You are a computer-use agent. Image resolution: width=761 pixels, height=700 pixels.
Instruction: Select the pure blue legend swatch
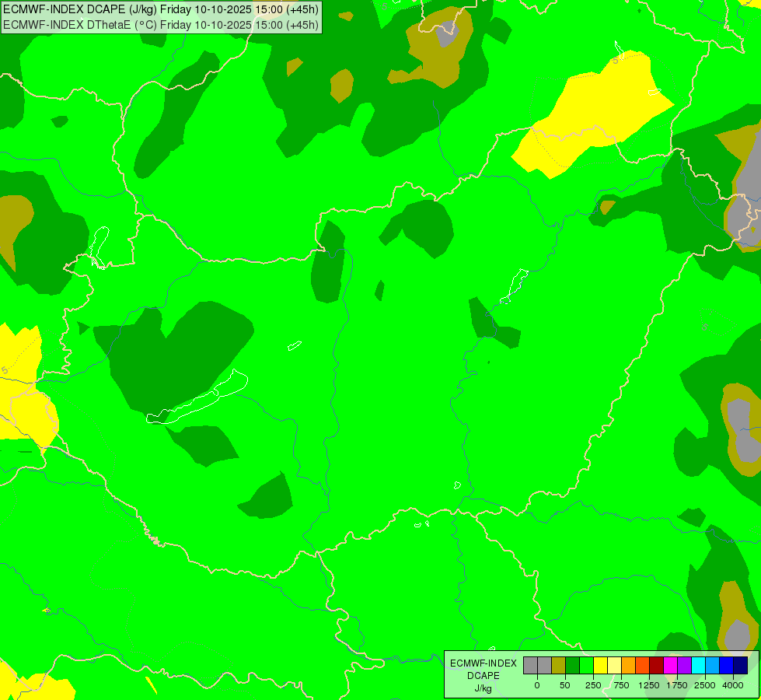click(x=727, y=666)
